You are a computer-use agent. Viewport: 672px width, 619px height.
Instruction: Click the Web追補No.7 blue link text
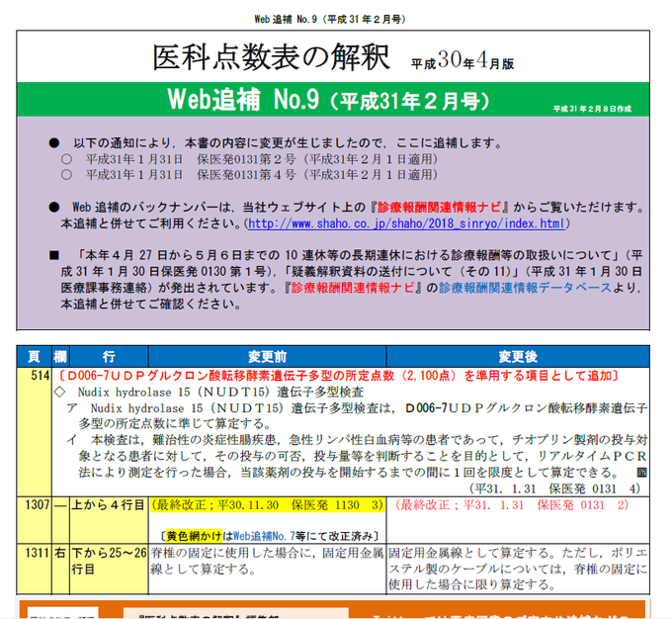(x=264, y=536)
